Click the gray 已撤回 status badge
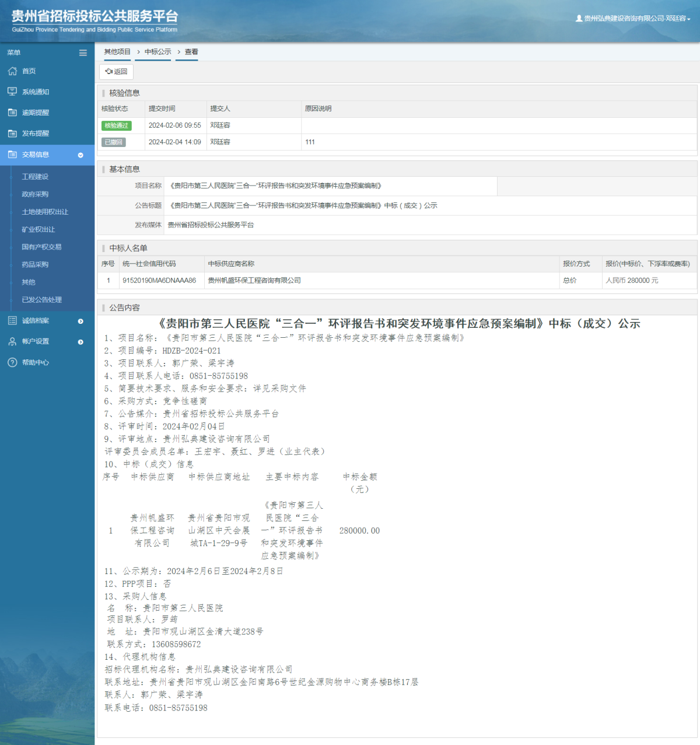This screenshot has height=745, width=700. pyautogui.click(x=114, y=142)
